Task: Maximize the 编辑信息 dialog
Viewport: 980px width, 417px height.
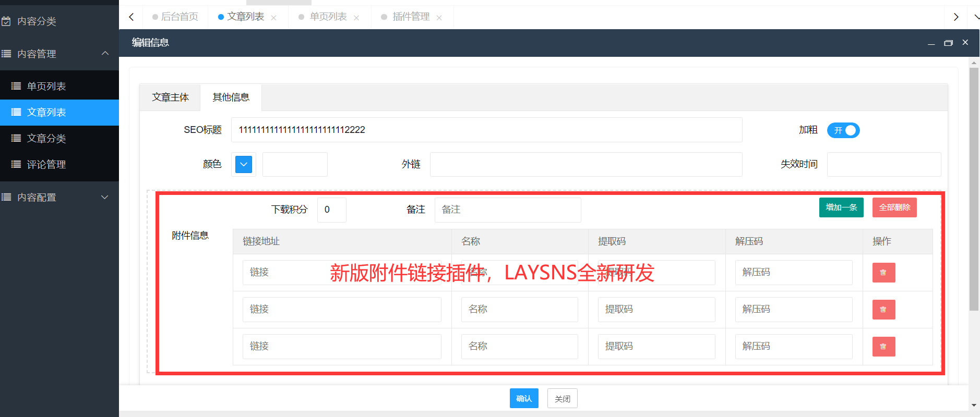Action: pyautogui.click(x=948, y=43)
